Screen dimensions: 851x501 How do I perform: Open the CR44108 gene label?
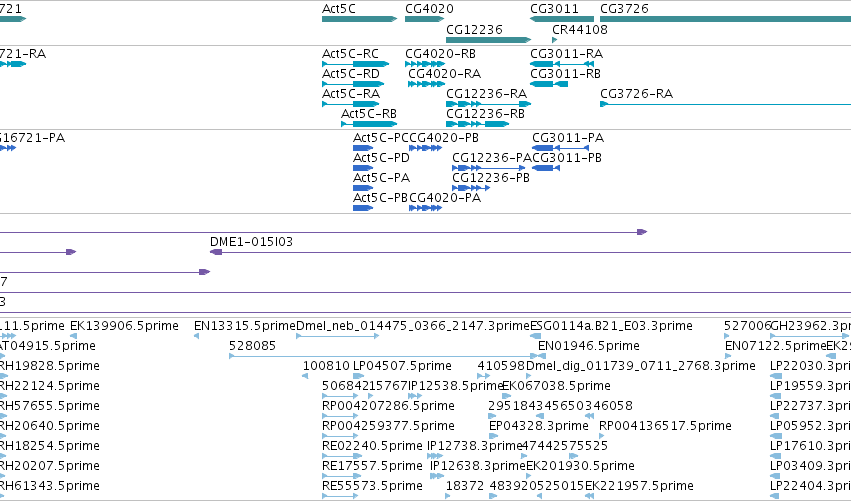(580, 30)
